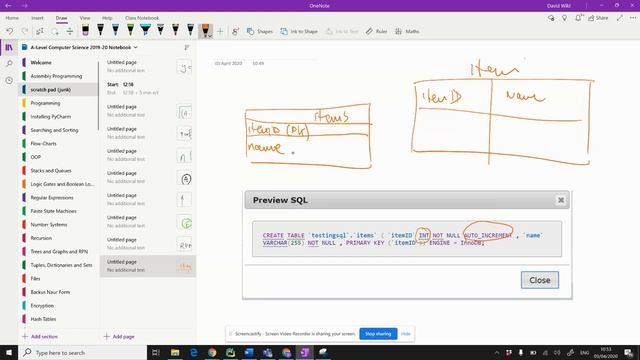Open more options ellipsis menu
The height and width of the screenshot is (360, 640).
tap(633, 18)
